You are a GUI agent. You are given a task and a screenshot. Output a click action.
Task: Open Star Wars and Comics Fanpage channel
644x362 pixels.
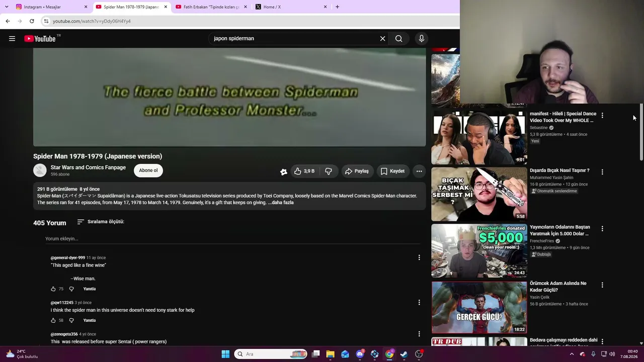pyautogui.click(x=88, y=167)
